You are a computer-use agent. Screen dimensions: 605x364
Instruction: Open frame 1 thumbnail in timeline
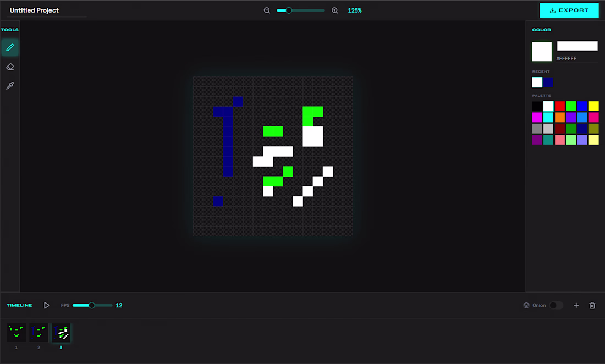point(16,333)
